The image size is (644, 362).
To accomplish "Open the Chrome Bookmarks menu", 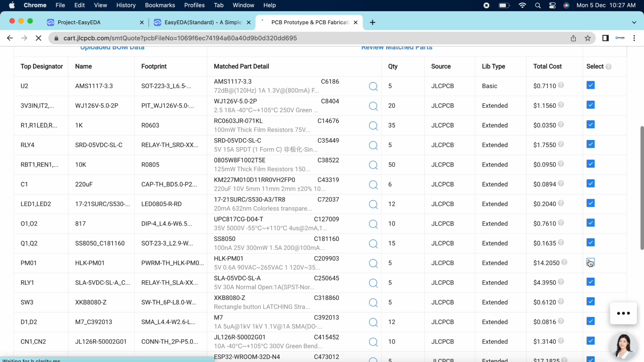I will 160,5.
